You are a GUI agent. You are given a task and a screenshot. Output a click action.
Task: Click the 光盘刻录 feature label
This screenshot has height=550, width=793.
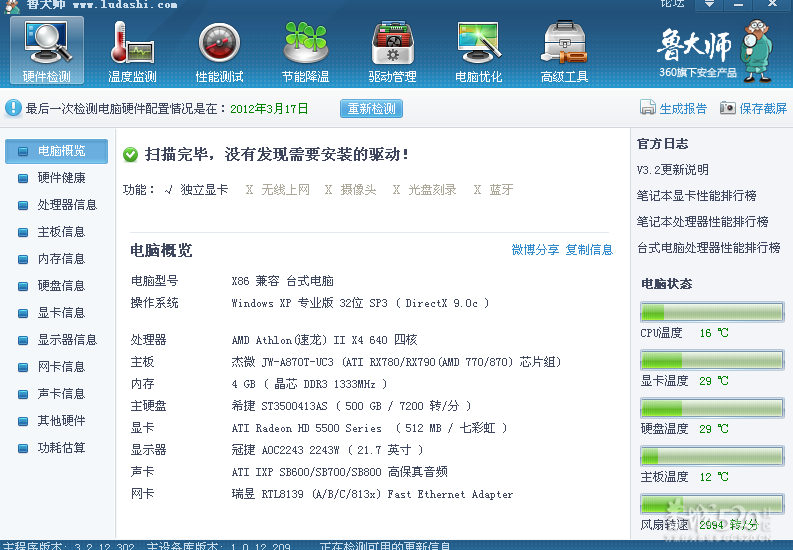click(x=432, y=190)
